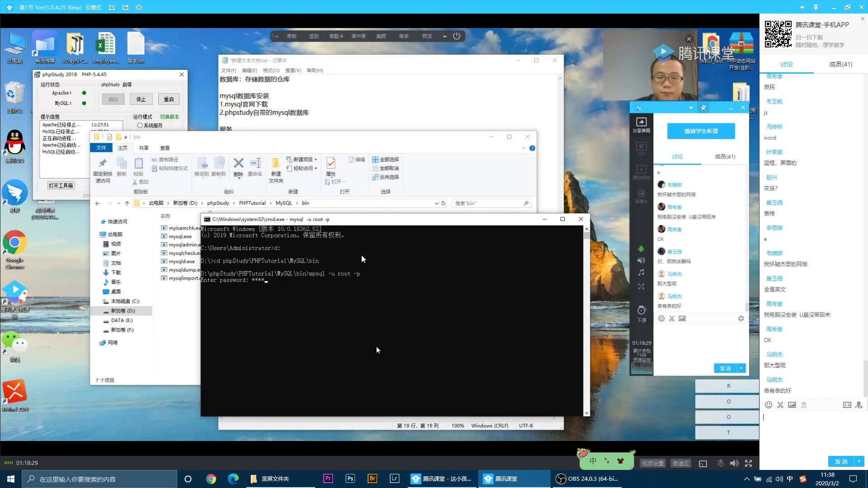Click the fullscreen arrows icon in sidebar
Image resolution: width=868 pixels, height=488 pixels.
(641, 286)
